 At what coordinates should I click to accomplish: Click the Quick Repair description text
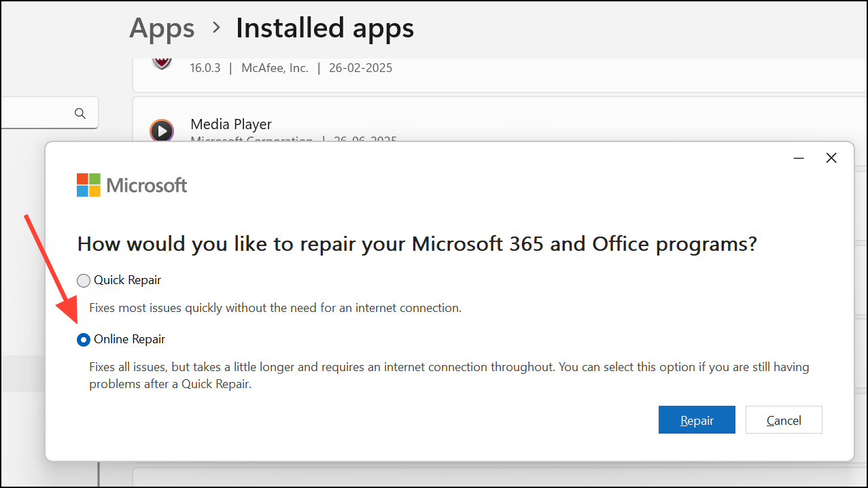(x=275, y=308)
